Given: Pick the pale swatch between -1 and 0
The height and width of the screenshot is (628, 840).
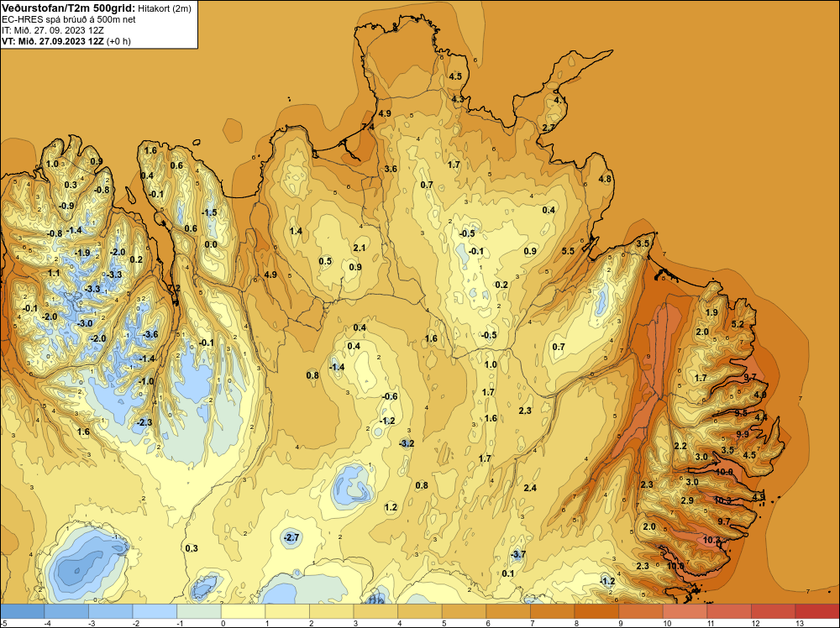Looking at the screenshot, I should (x=199, y=611).
